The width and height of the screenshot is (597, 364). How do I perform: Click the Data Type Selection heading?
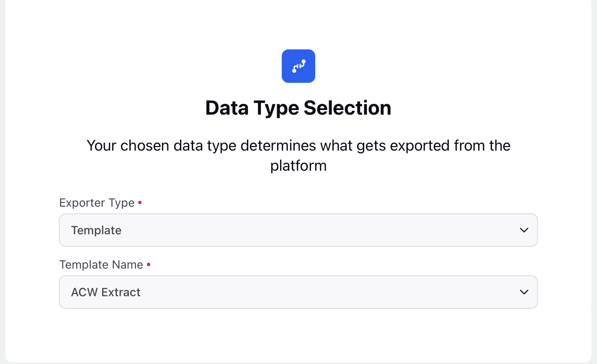click(x=298, y=108)
